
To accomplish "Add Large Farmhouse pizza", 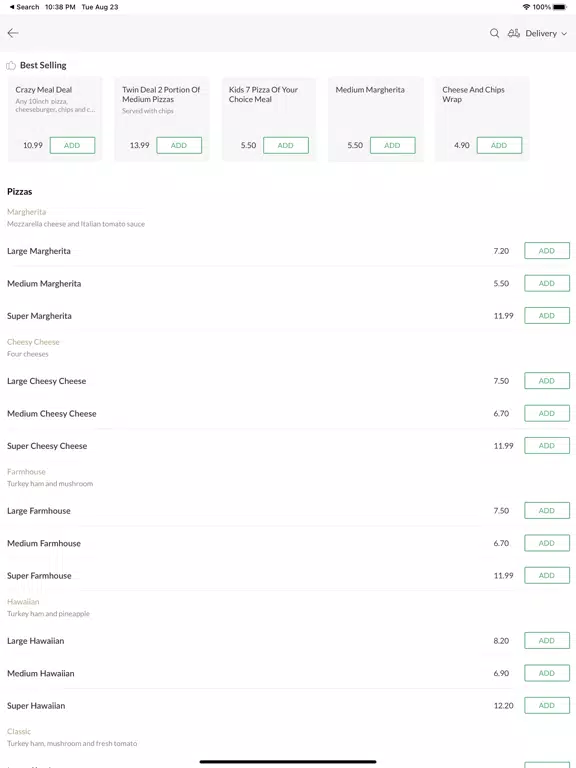I will coord(547,510).
